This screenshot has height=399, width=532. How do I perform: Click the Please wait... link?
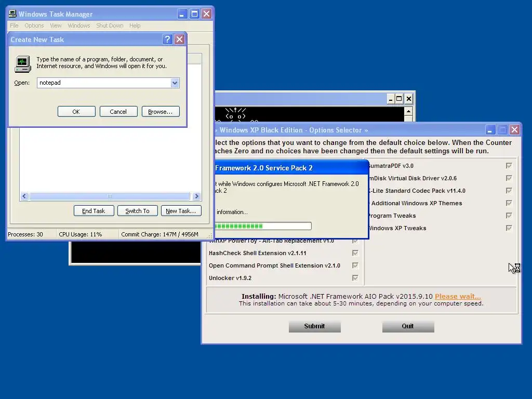click(x=458, y=296)
